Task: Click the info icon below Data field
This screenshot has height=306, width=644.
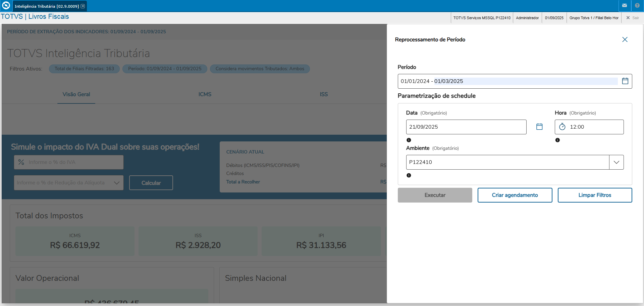Action: [x=409, y=140]
